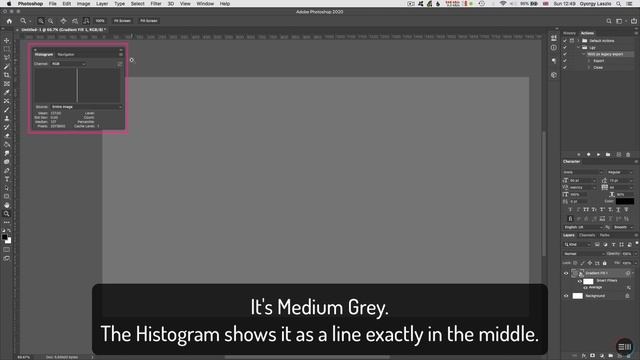Select the Rectangular Marquee tool
The width and height of the screenshot is (640, 360).
click(7, 49)
